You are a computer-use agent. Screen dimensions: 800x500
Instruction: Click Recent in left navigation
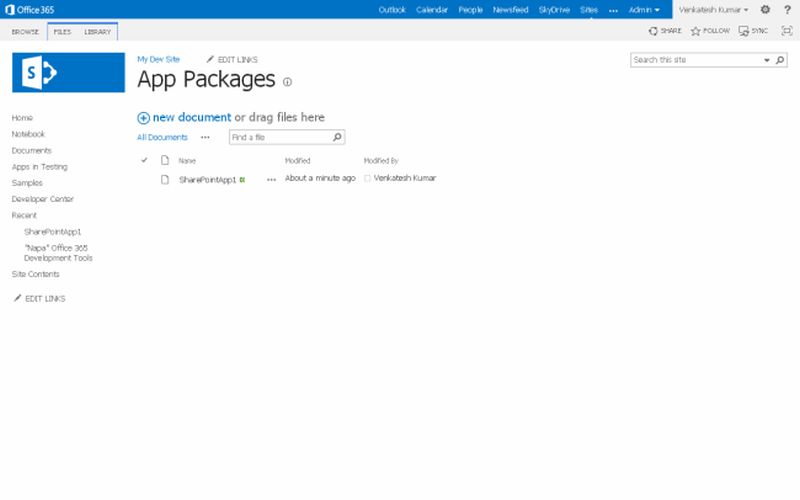pos(24,215)
